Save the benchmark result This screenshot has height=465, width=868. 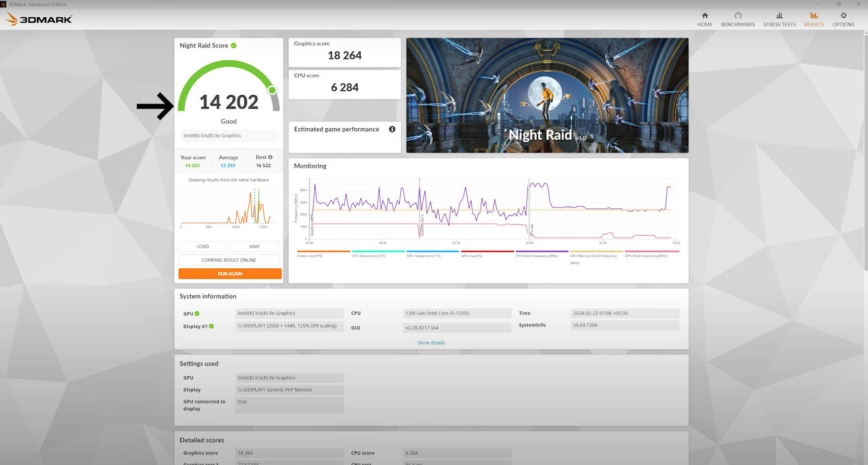point(254,247)
